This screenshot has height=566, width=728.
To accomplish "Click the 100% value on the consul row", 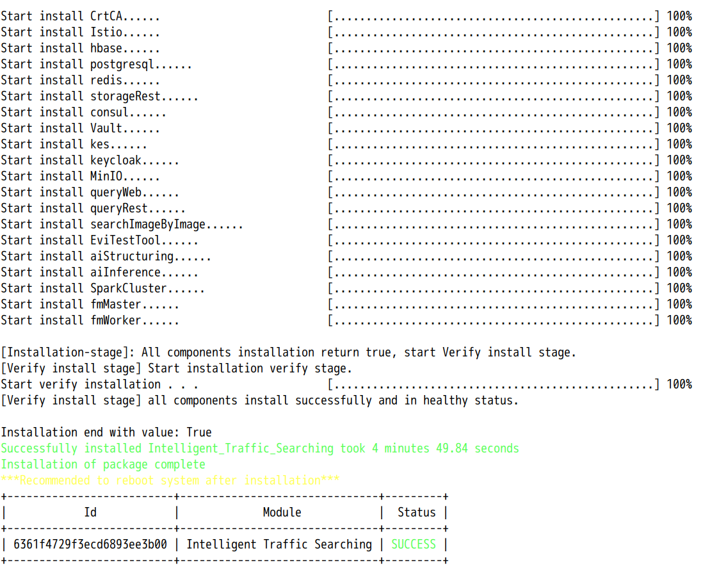I will [679, 112].
